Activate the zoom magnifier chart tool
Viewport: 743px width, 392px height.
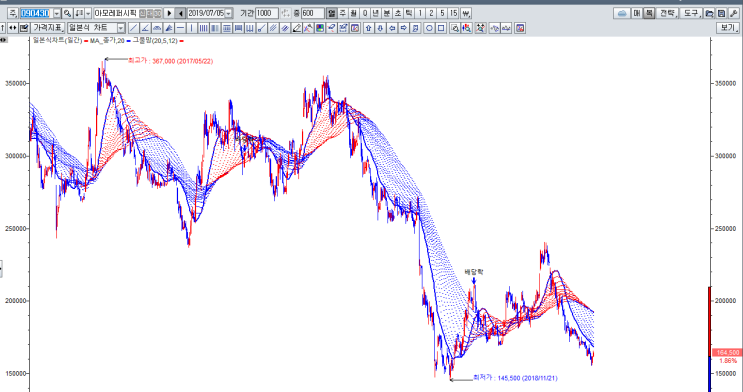tap(454, 28)
